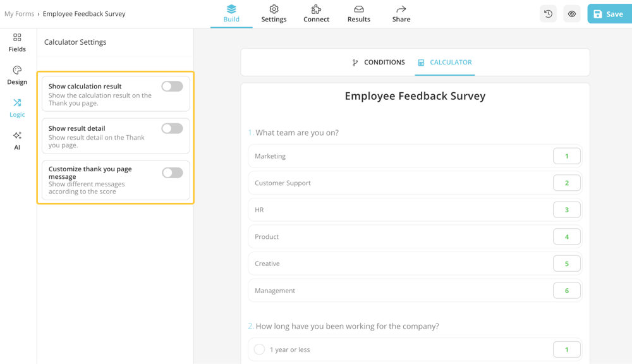This screenshot has width=632, height=364.
Task: Enable the Show calculation result toggle
Action: (172, 87)
